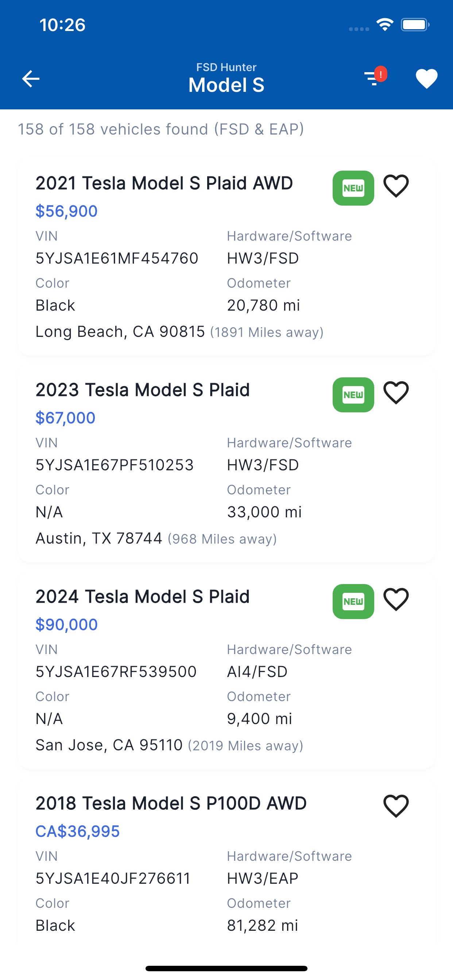Tap NEW badge on 2021 Plaid AWD
The height and width of the screenshot is (980, 453).
(353, 188)
